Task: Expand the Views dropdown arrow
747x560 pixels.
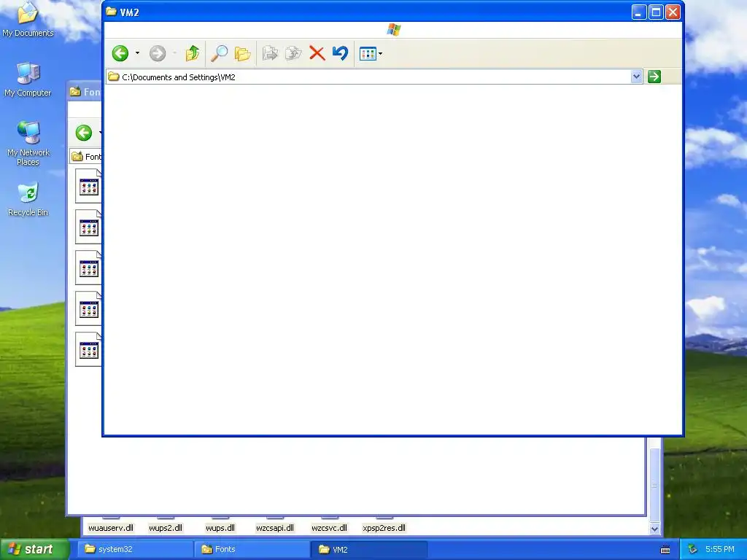Action: point(380,54)
